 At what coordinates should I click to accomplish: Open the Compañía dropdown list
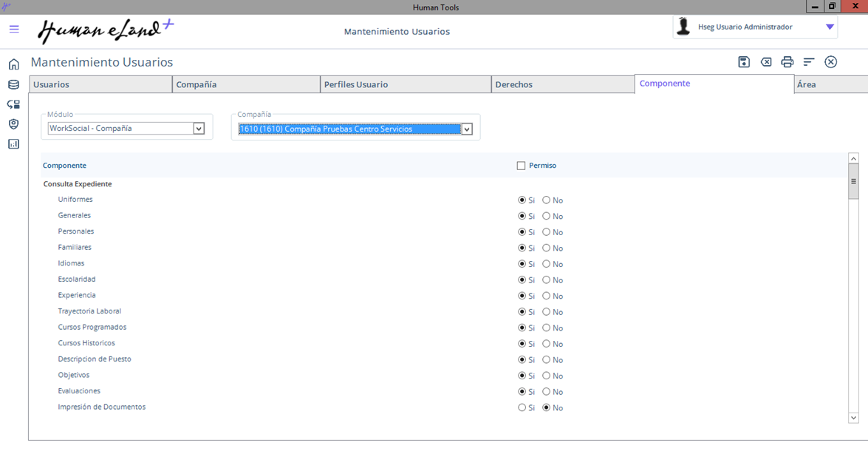(x=467, y=129)
